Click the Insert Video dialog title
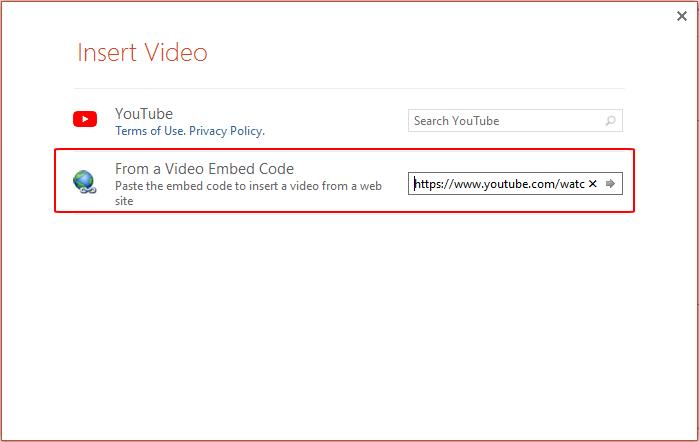The height and width of the screenshot is (442, 699). click(143, 52)
